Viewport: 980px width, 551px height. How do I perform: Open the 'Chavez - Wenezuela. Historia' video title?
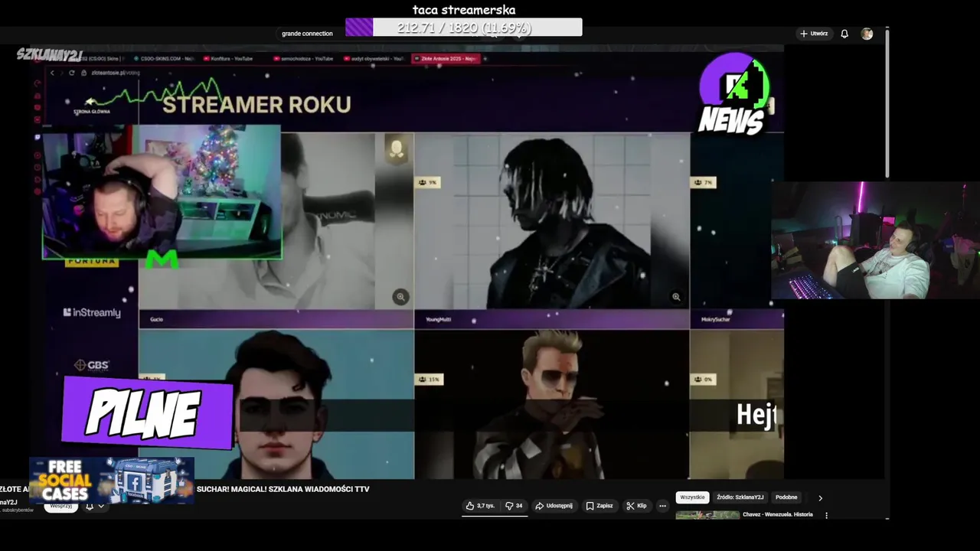coord(777,514)
